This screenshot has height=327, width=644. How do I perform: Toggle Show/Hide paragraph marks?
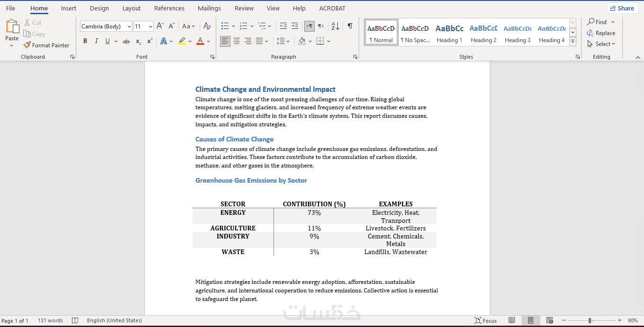(x=350, y=27)
